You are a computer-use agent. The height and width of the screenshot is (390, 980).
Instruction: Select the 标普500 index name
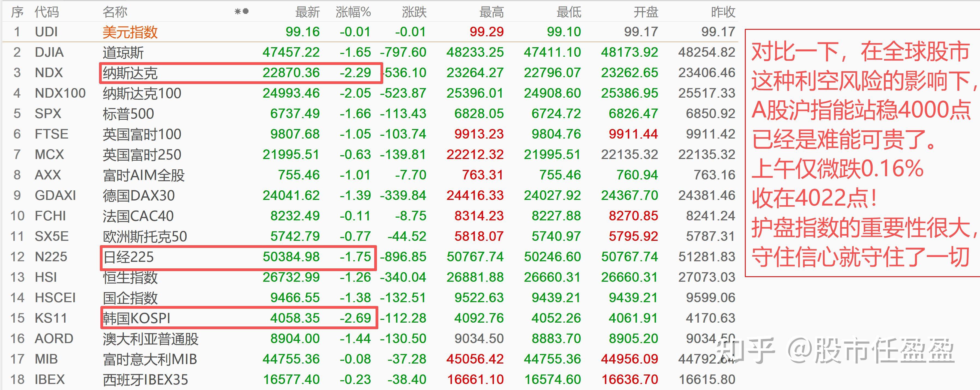(x=128, y=114)
